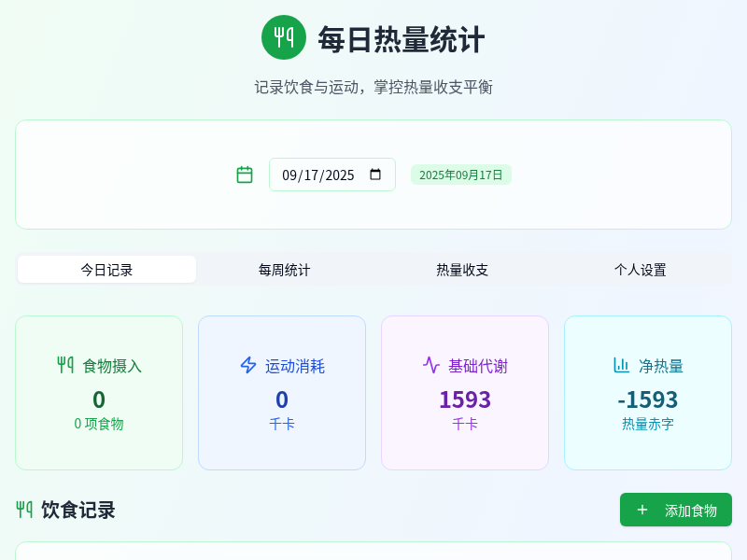This screenshot has height=560, width=747.
Task: Click the 添加食物 button
Action: click(675, 510)
